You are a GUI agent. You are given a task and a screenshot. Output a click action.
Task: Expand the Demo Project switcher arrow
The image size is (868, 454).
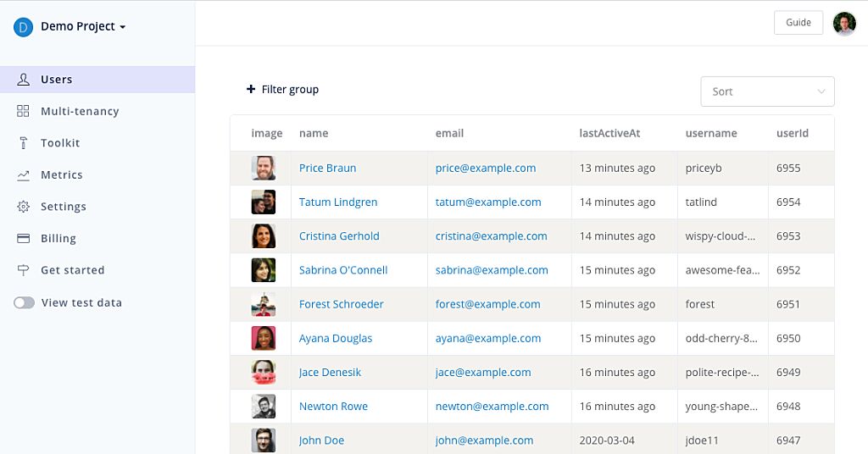point(123,27)
